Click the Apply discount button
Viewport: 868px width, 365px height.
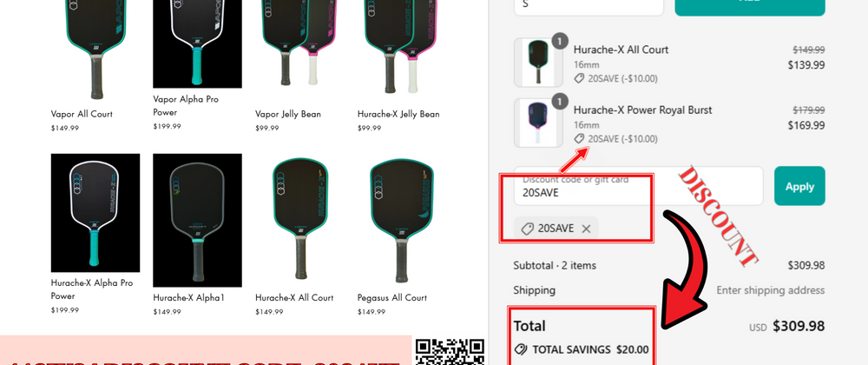point(799,186)
